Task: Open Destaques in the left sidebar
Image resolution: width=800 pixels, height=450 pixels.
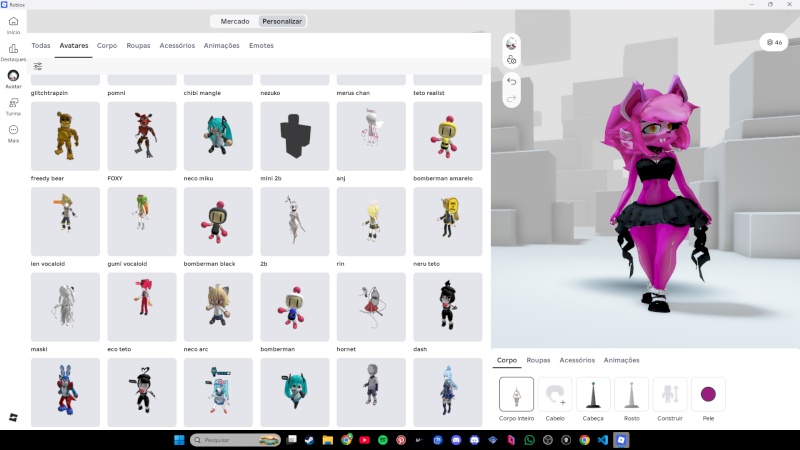Action: point(13,49)
